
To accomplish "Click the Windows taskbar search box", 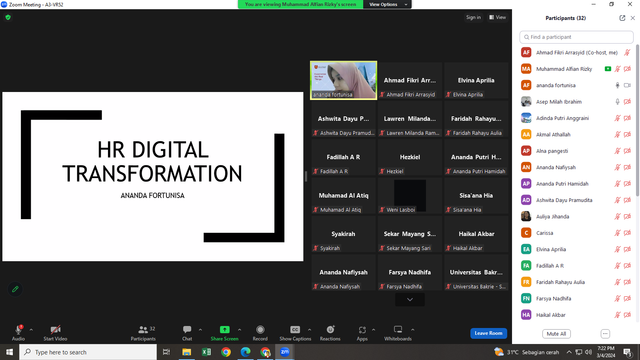I will click(88, 352).
